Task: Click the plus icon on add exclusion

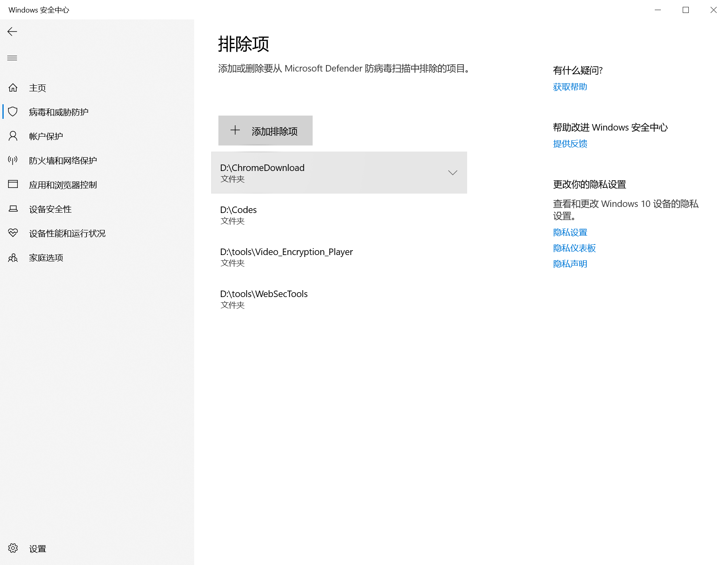Action: tap(235, 130)
